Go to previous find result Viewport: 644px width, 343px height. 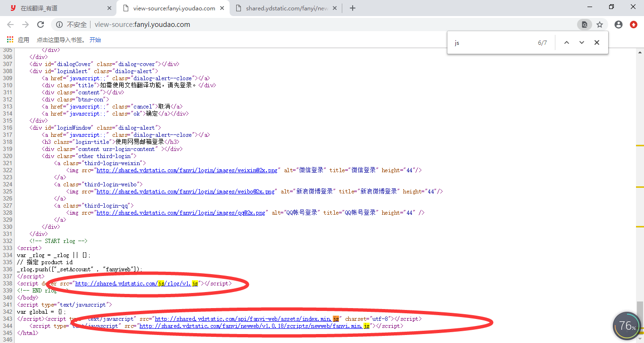coord(567,42)
